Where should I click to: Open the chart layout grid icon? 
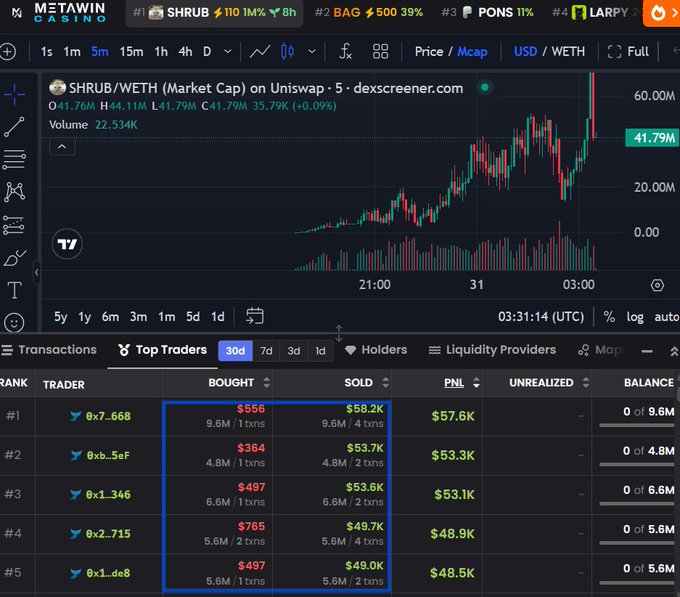click(380, 52)
